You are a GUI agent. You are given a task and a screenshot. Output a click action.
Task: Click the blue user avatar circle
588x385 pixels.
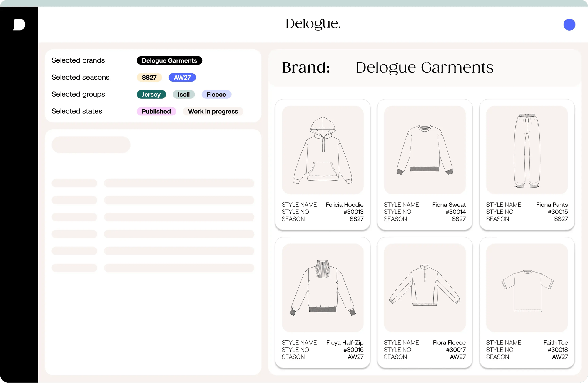click(569, 25)
